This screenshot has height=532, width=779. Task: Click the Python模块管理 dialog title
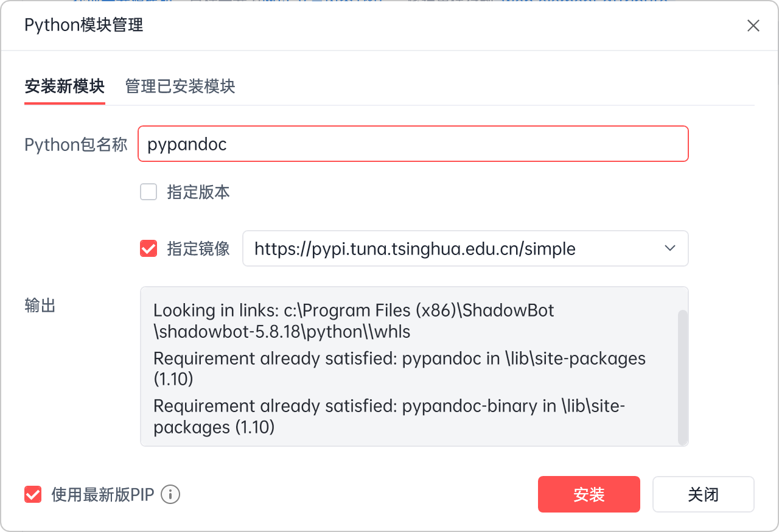pos(84,25)
